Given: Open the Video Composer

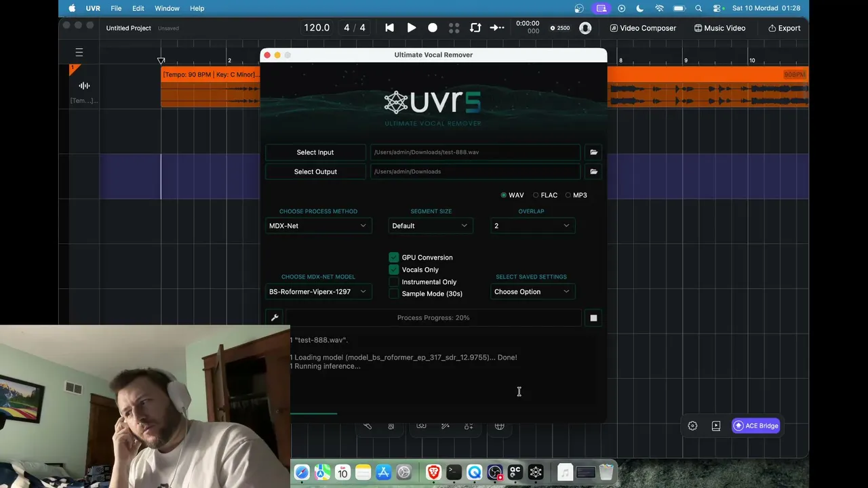Looking at the screenshot, I should pyautogui.click(x=643, y=28).
